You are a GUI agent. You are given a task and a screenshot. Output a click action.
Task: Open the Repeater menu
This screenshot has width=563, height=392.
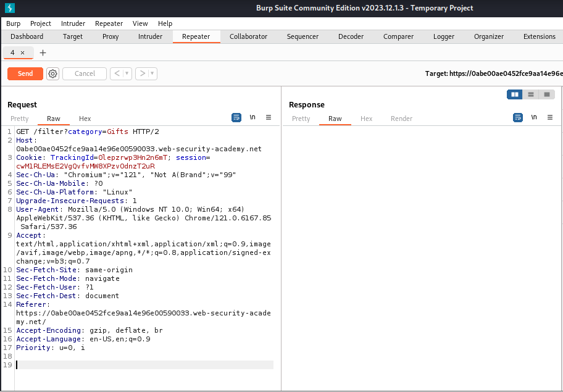[x=109, y=23]
